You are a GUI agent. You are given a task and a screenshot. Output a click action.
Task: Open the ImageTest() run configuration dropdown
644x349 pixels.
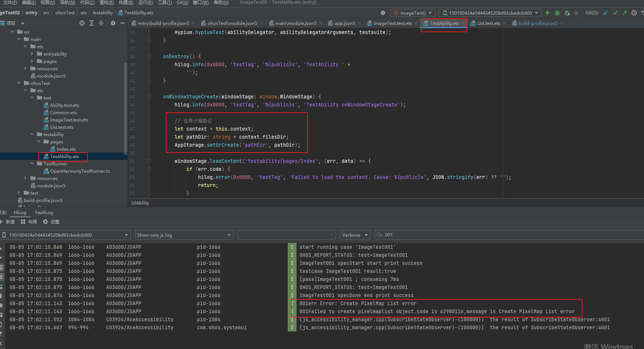(x=413, y=13)
